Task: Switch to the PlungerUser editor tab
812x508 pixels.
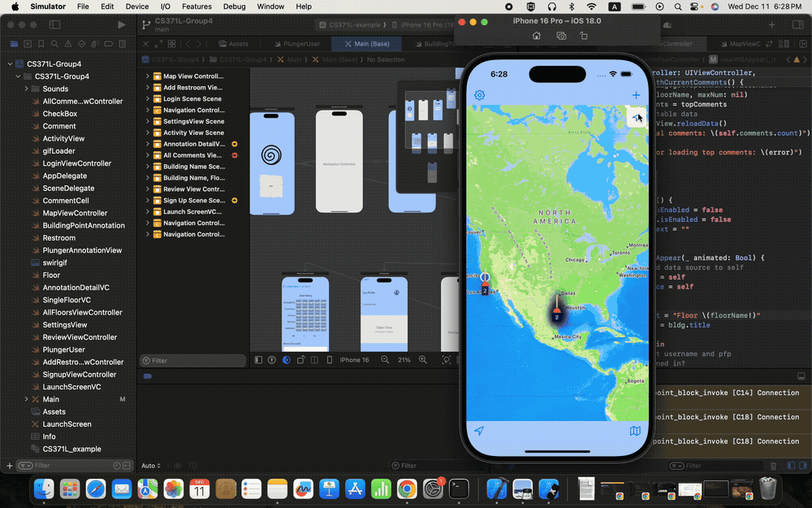Action: [x=297, y=44]
